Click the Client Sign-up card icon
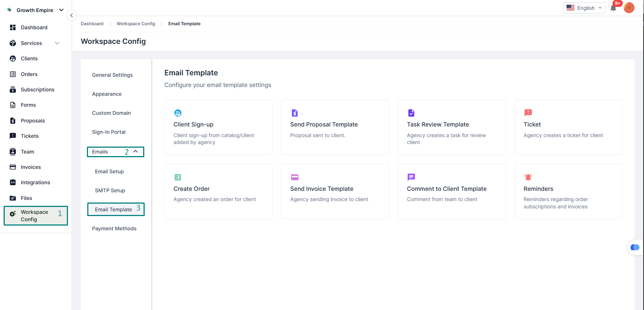The image size is (644, 310). [178, 113]
